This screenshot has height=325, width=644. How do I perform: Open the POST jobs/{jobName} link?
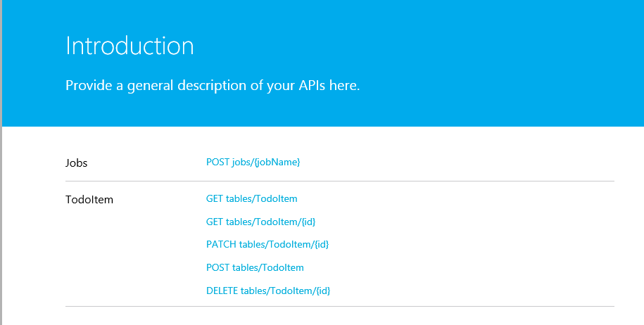tap(253, 162)
